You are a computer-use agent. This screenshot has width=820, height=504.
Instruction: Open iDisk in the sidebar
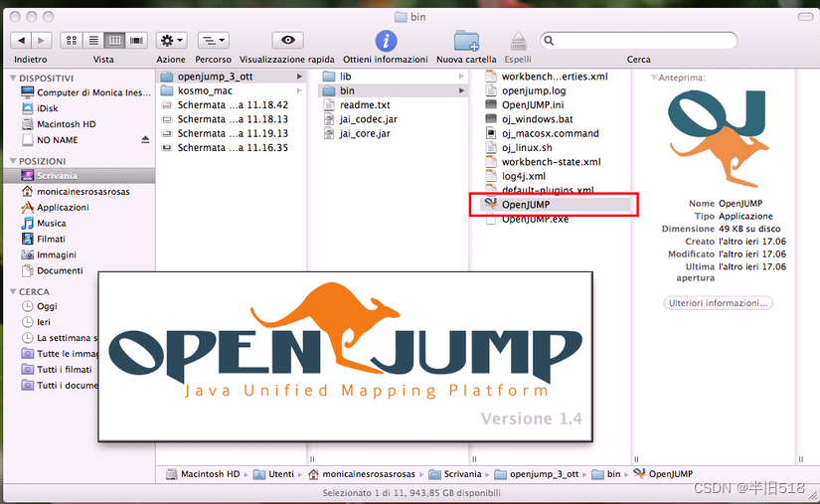click(40, 108)
